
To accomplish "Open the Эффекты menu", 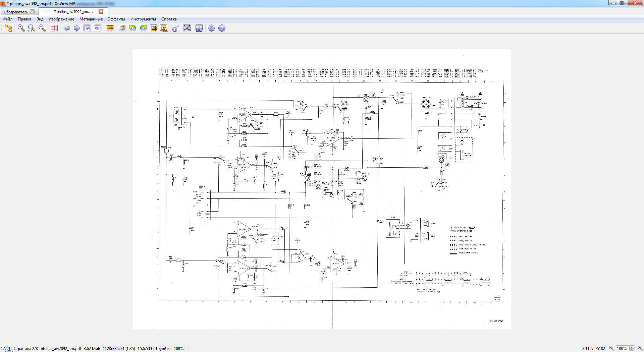I will (116, 19).
